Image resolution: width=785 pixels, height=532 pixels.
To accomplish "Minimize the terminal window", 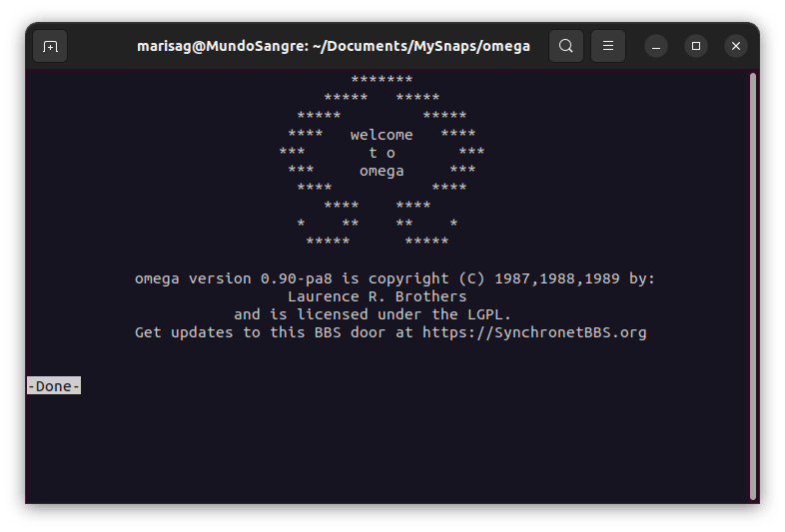I will (x=656, y=46).
